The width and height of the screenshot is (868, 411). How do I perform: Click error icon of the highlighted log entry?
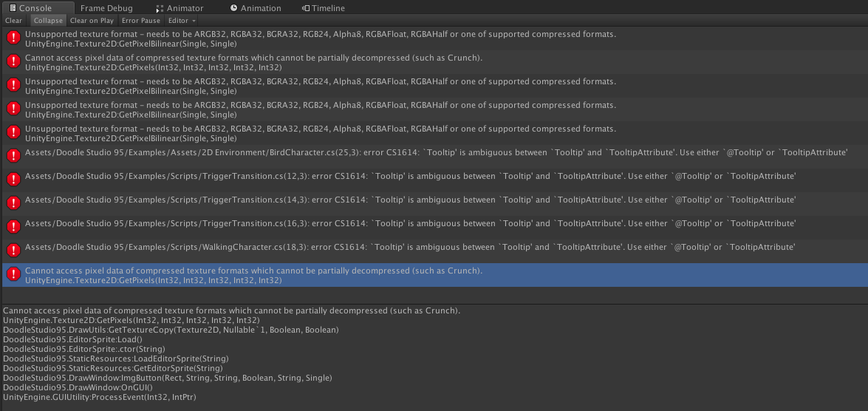pyautogui.click(x=13, y=275)
